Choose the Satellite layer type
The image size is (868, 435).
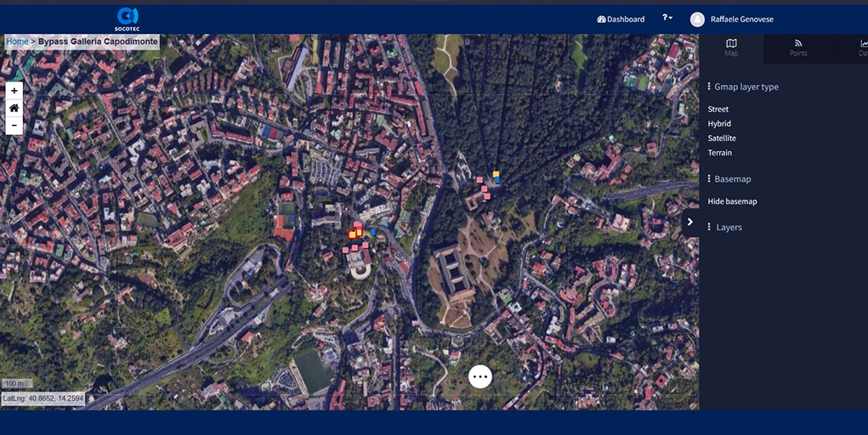pos(722,138)
